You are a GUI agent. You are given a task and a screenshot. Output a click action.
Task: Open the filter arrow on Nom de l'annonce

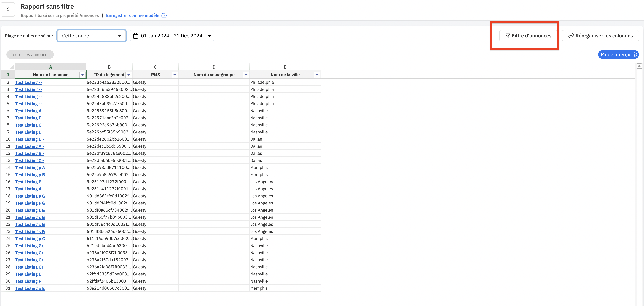tap(82, 75)
